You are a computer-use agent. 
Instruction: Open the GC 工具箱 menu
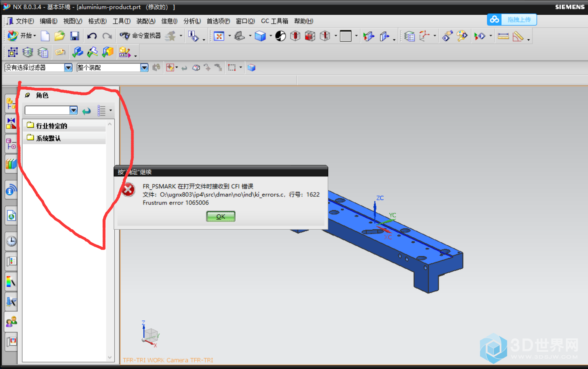point(274,21)
